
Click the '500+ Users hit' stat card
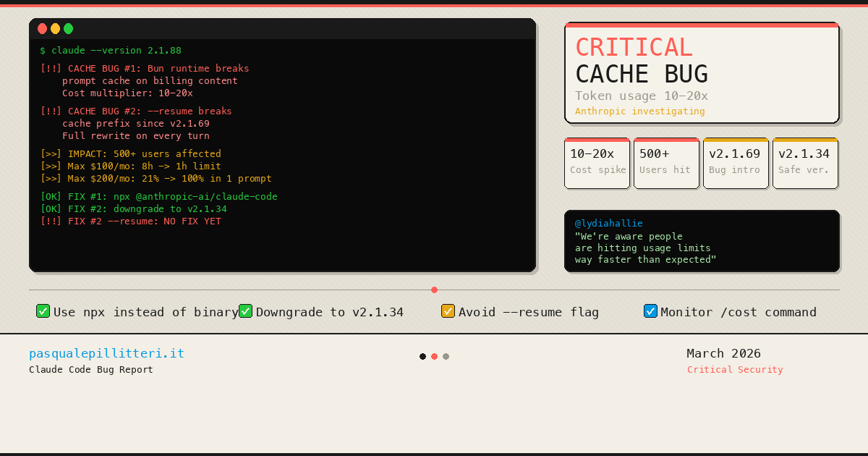tap(666, 163)
